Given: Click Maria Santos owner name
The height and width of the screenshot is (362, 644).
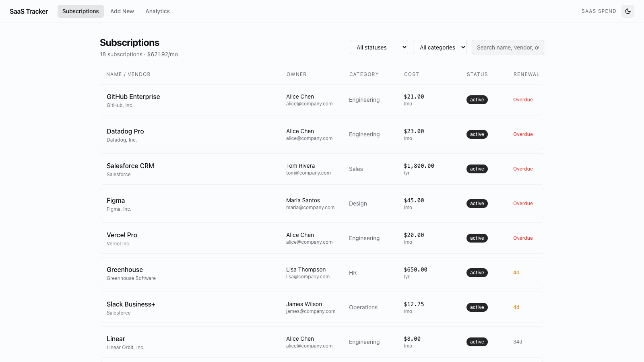Looking at the screenshot, I should [x=303, y=200].
